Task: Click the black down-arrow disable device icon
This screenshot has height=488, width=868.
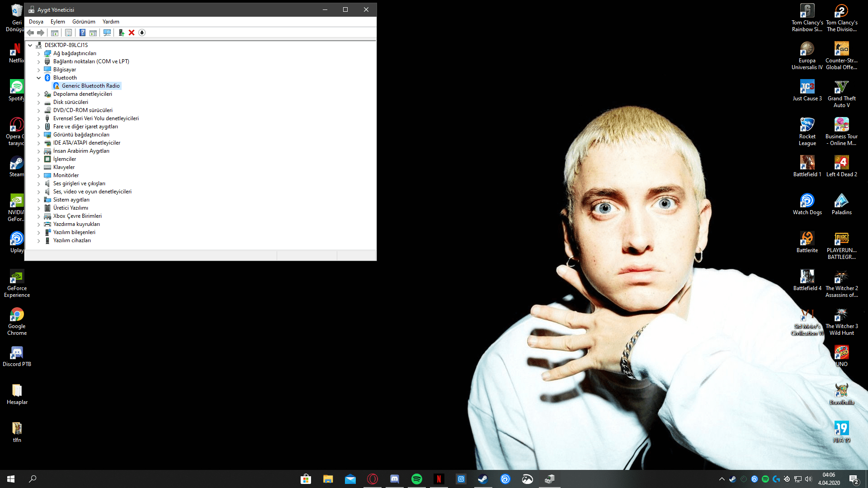Action: tap(142, 33)
